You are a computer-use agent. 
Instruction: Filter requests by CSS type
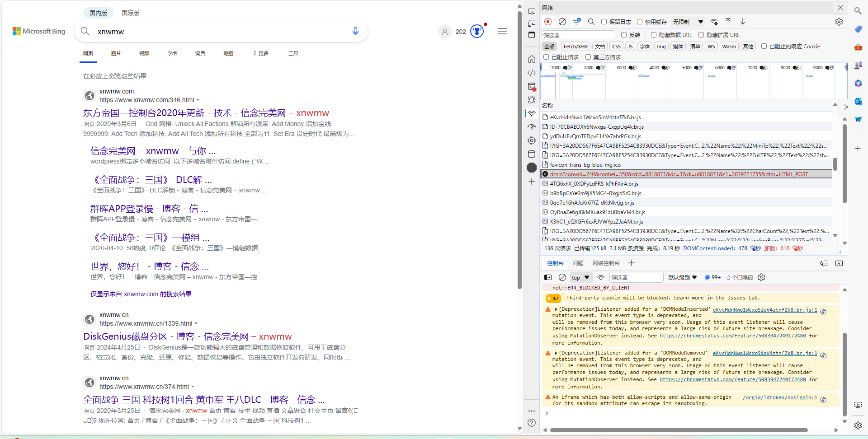click(616, 46)
